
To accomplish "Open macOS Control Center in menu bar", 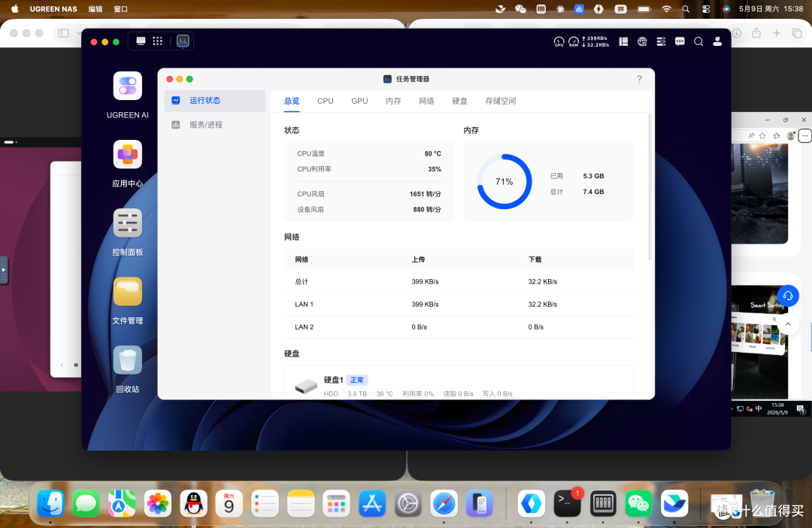I will coord(706,9).
